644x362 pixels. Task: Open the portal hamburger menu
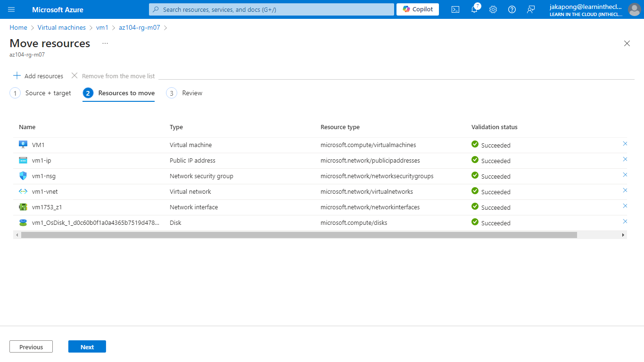pos(12,9)
